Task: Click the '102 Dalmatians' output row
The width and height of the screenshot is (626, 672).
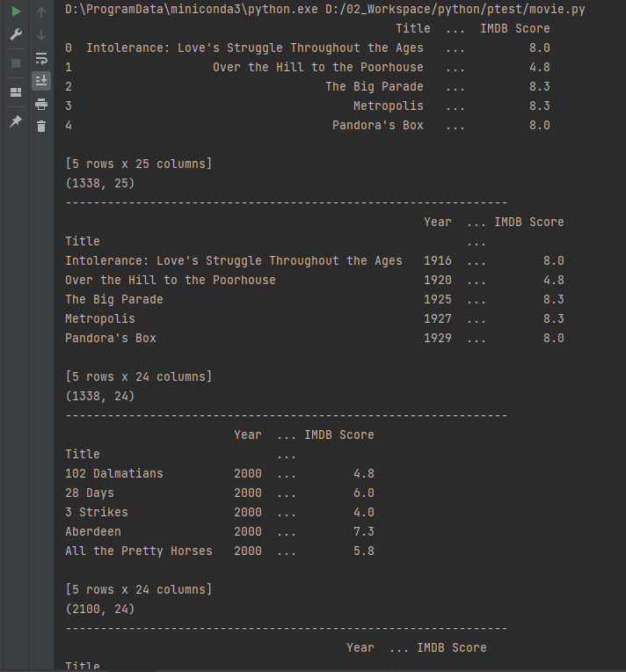Action: (220, 473)
